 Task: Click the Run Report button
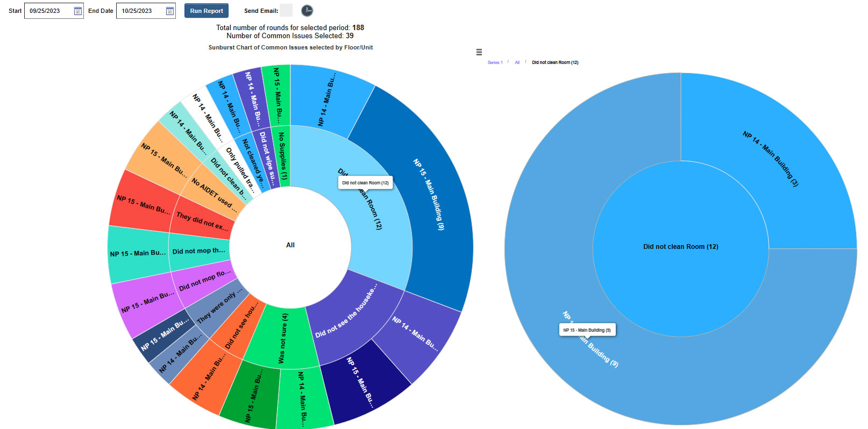pos(206,11)
